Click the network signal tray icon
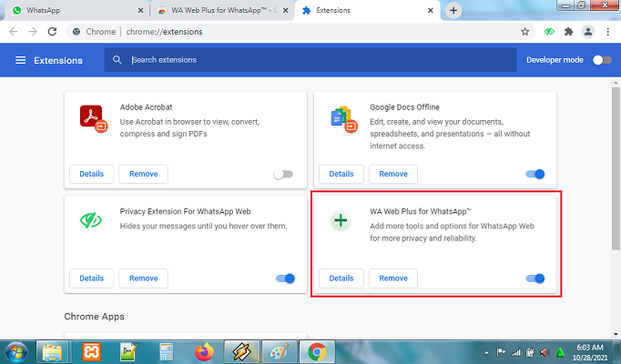The image size is (621, 364). 515,352
